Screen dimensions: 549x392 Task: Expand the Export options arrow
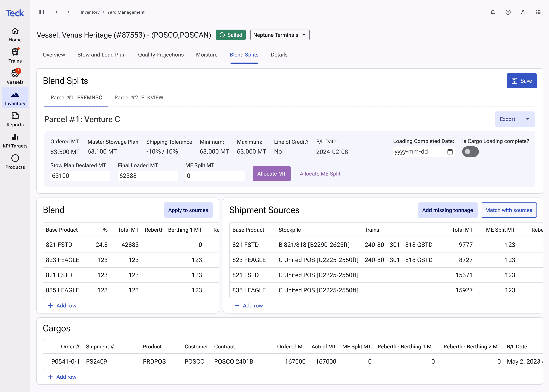[x=528, y=119]
